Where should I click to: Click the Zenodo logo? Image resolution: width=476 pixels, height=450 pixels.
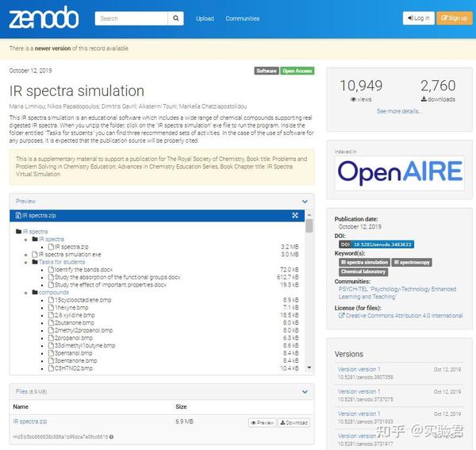[x=44, y=17]
